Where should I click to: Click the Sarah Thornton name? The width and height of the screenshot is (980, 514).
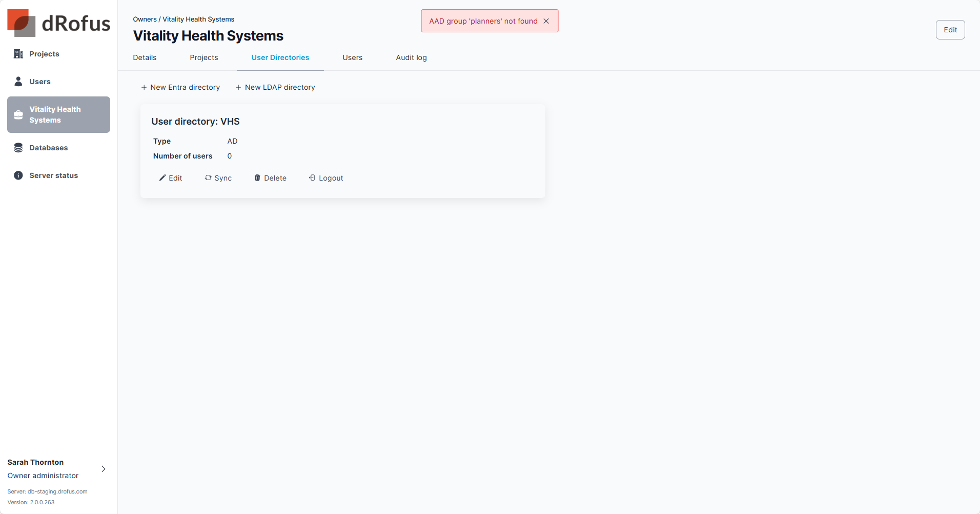[x=35, y=462]
